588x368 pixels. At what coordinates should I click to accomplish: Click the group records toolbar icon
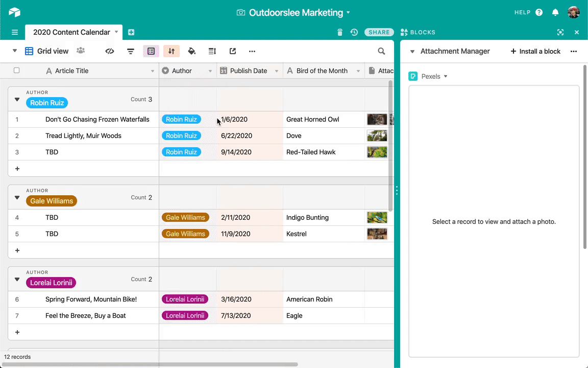151,51
